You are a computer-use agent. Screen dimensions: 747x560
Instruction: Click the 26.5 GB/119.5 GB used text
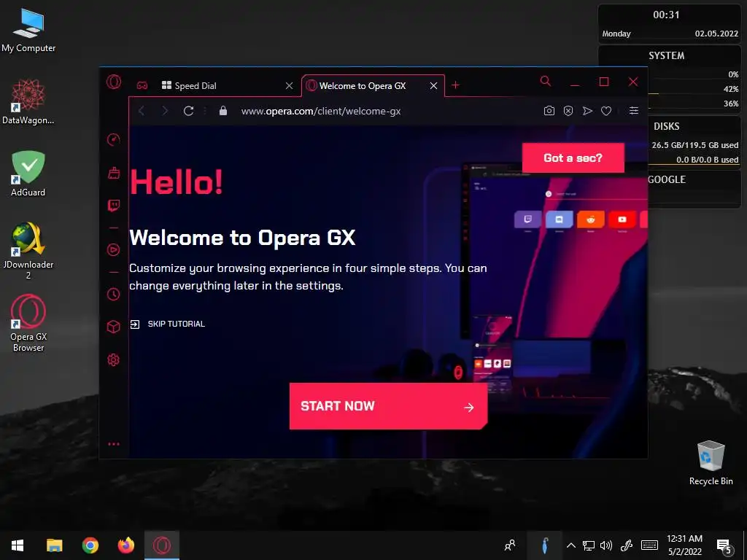click(x=695, y=145)
